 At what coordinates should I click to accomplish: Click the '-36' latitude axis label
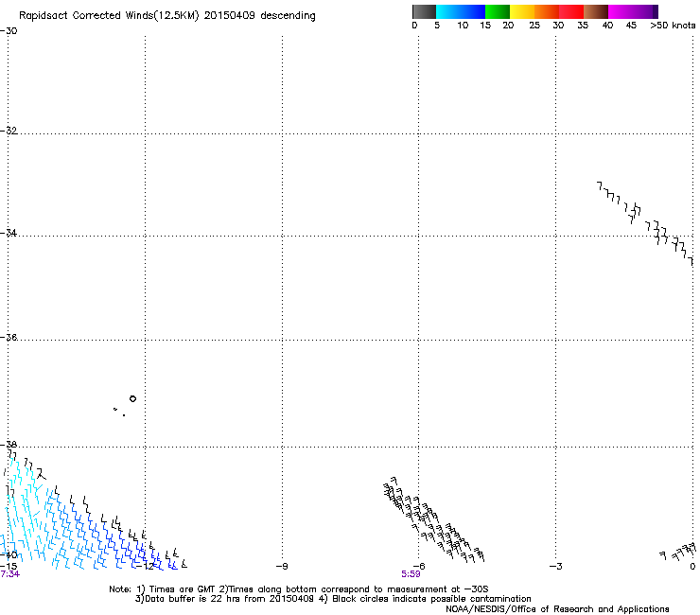tap(9, 337)
